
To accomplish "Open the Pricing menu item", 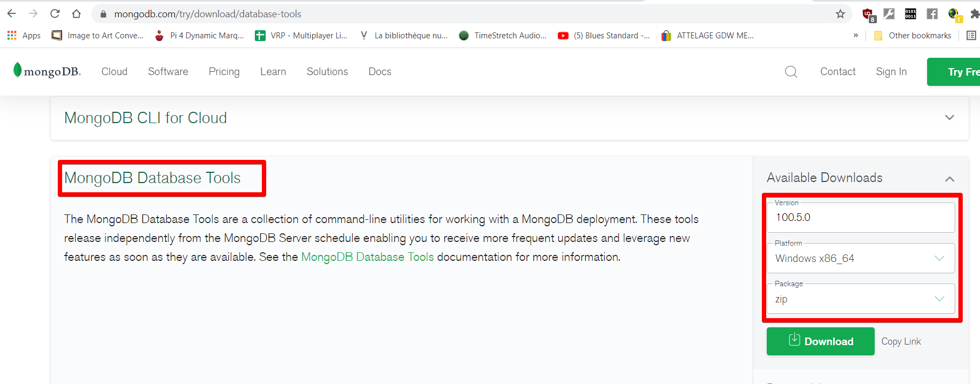I will (224, 72).
